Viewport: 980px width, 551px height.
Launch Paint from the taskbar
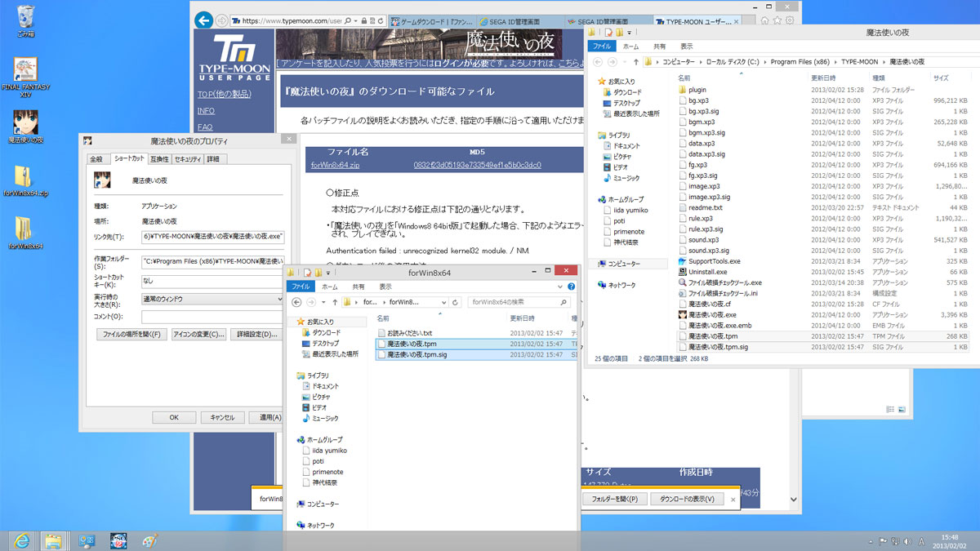pos(149,540)
